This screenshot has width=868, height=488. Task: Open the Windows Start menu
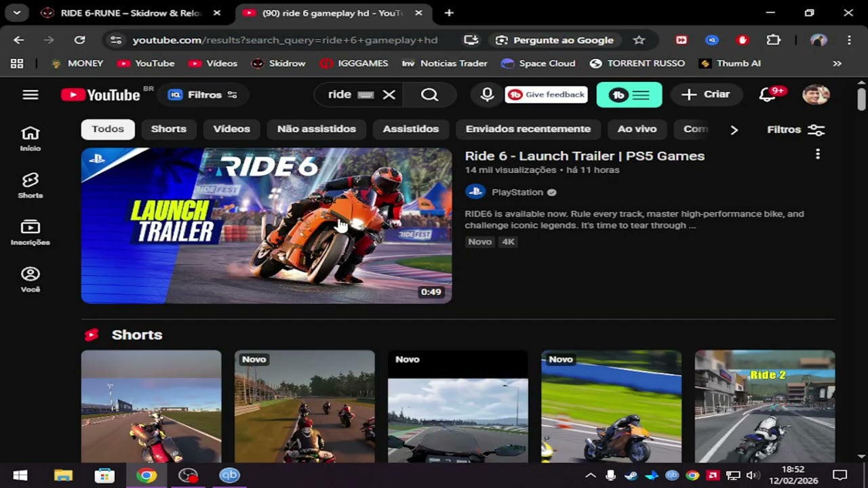coord(20,475)
